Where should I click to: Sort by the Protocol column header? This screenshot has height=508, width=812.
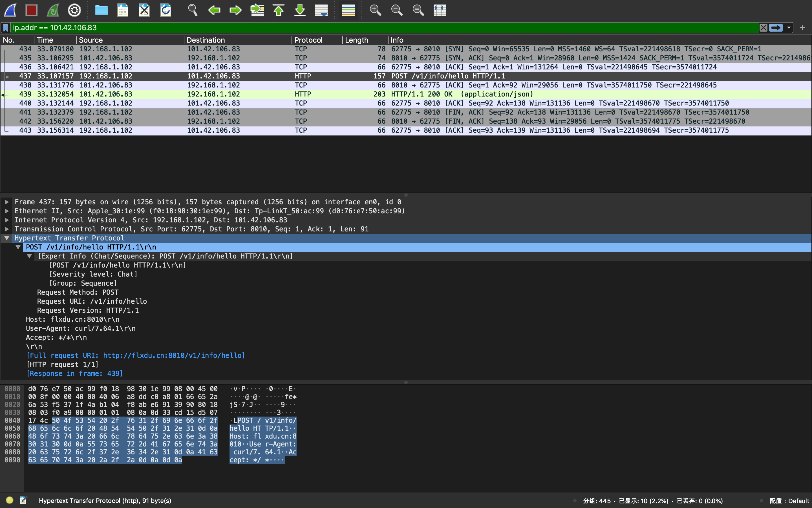317,40
